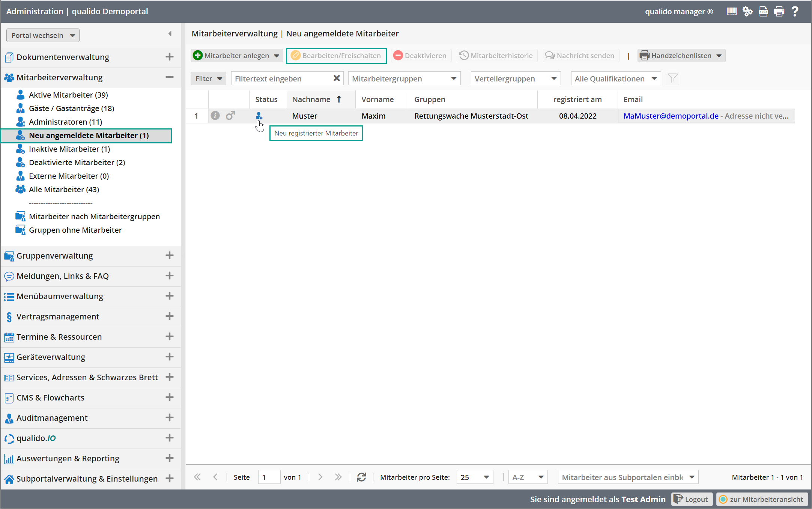Image resolution: width=812 pixels, height=509 pixels.
Task: Open Verteilergruppen combo box
Action: point(516,78)
